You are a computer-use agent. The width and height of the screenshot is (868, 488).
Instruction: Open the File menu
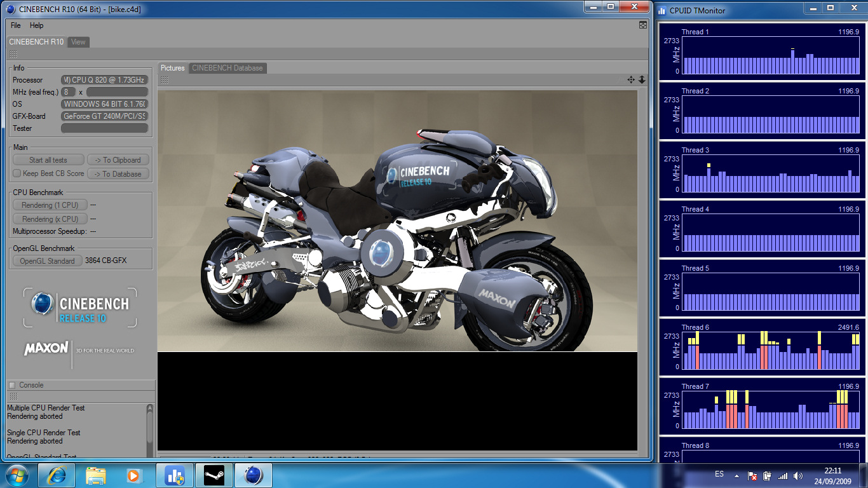[x=16, y=25]
